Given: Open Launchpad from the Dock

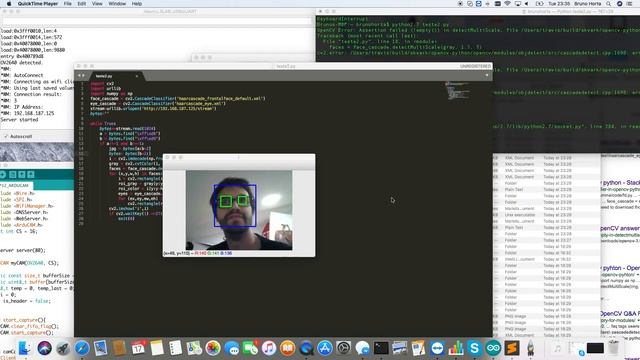Looking at the screenshot, I should tap(63, 348).
